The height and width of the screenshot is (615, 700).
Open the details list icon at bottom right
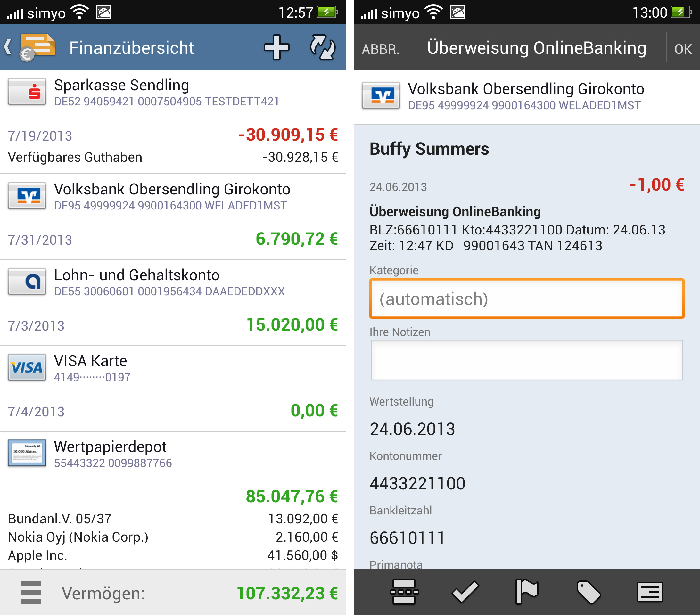pyautogui.click(x=650, y=592)
